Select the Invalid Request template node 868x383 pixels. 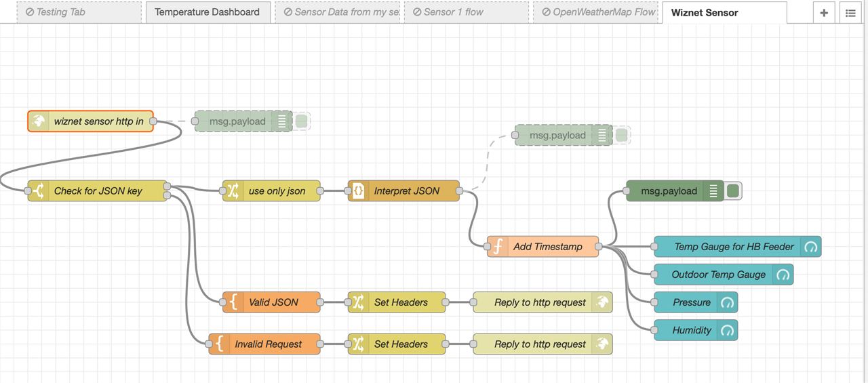tap(264, 344)
